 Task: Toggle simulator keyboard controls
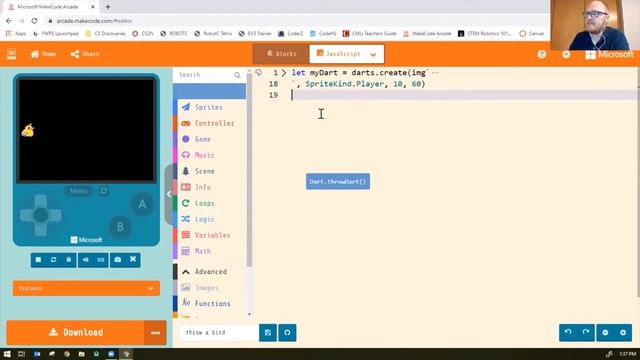[101, 260]
